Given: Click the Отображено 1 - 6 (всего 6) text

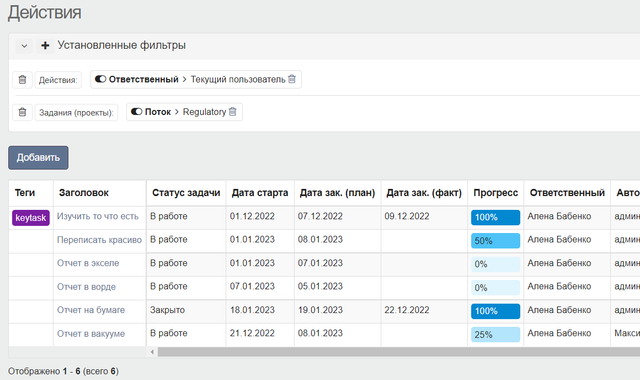Looking at the screenshot, I should pyautogui.click(x=63, y=371).
